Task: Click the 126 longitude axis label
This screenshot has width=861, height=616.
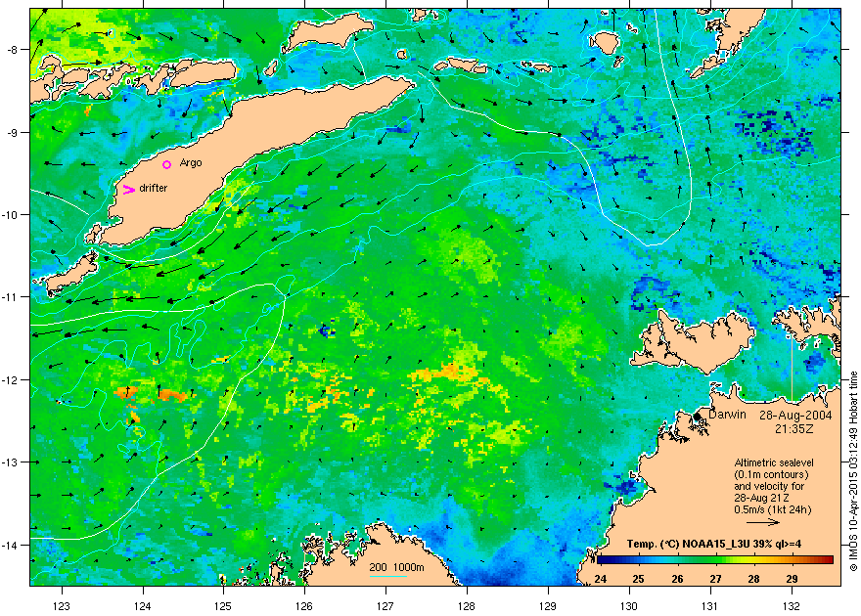Action: pyautogui.click(x=304, y=606)
